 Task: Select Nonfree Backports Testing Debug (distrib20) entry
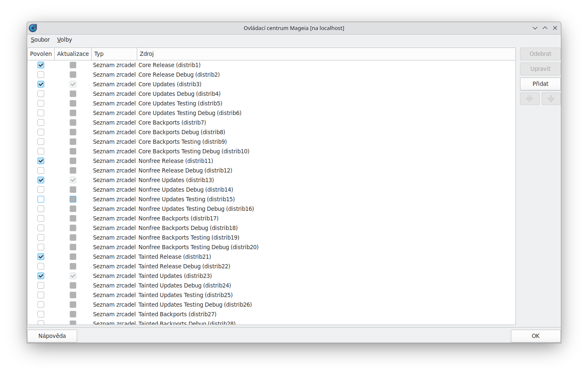(199, 247)
